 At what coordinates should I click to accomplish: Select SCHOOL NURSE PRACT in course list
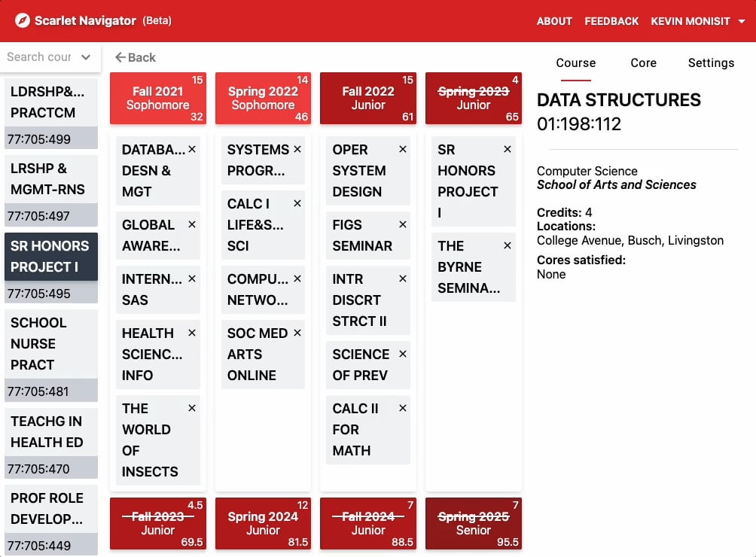point(51,343)
